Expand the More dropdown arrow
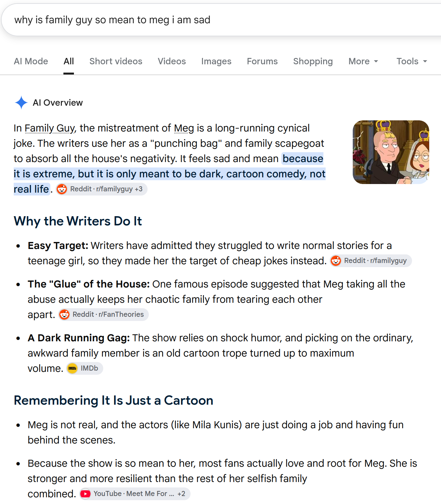 (x=376, y=61)
